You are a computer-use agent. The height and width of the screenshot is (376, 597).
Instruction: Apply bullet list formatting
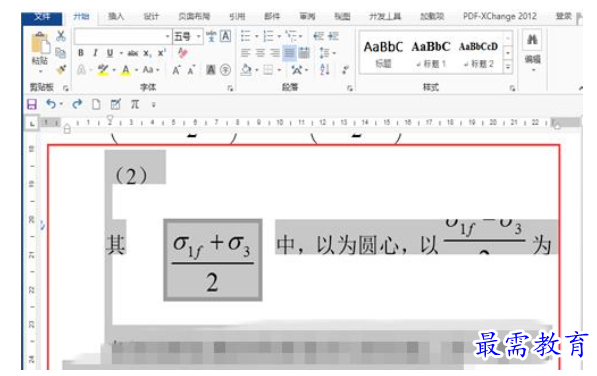[x=246, y=37]
